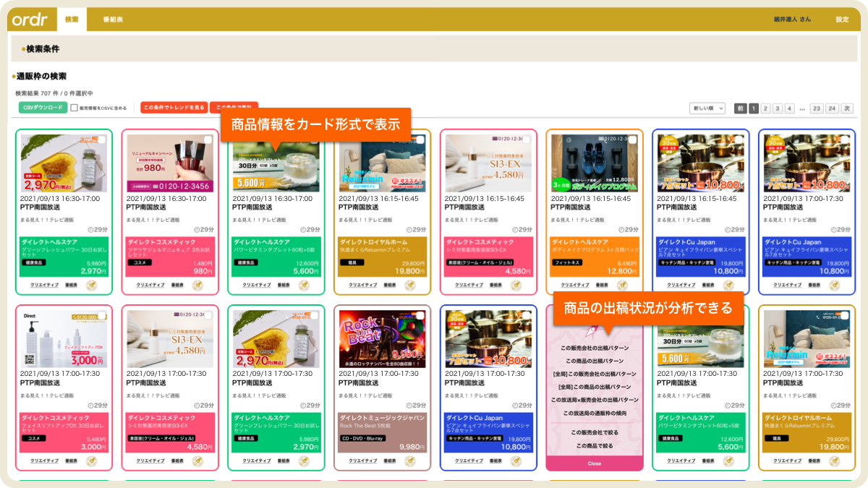Go to page 24 in pagination
This screenshot has width=868, height=488.
pos(833,108)
